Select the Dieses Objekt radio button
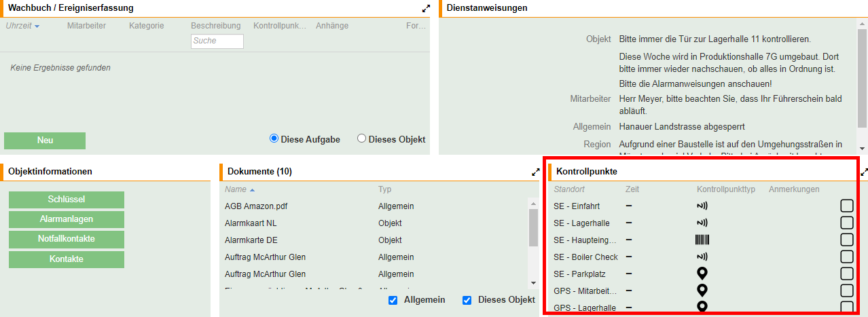Image resolution: width=868 pixels, height=317 pixels. pos(361,138)
